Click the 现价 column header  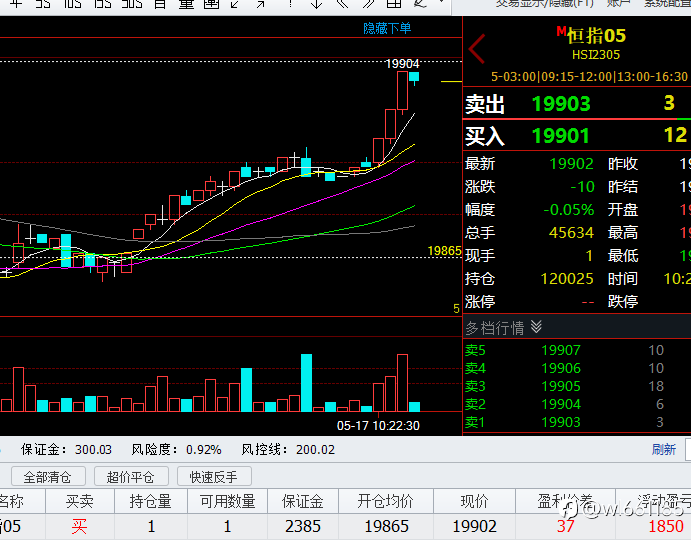point(474,501)
